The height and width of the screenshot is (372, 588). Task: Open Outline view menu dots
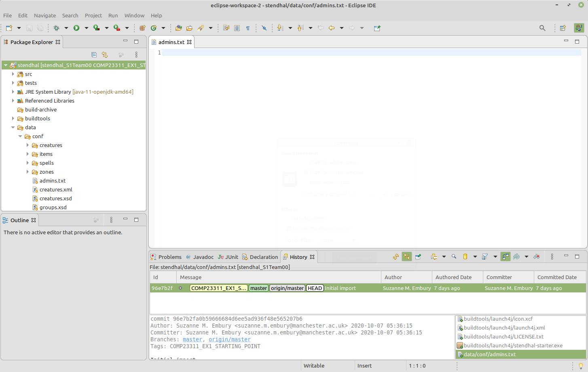click(111, 220)
